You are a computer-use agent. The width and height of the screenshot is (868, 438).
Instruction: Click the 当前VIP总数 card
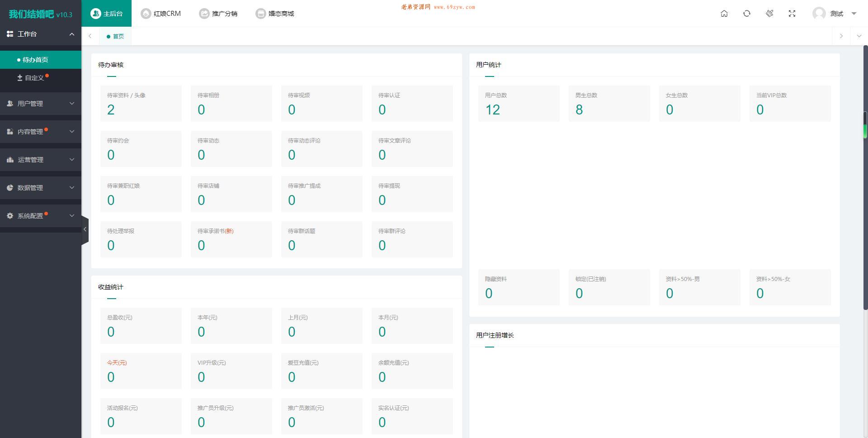tap(790, 104)
